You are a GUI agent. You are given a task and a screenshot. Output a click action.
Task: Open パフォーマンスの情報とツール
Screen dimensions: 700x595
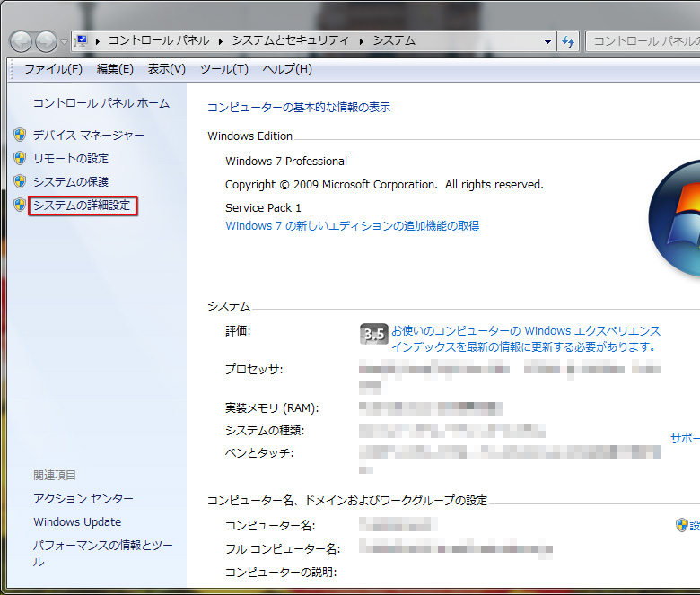click(102, 554)
